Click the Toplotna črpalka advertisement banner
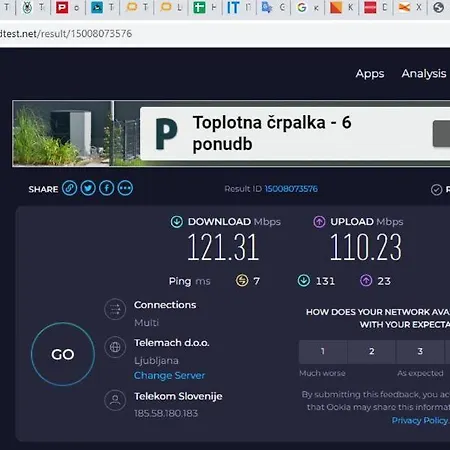 click(x=231, y=133)
